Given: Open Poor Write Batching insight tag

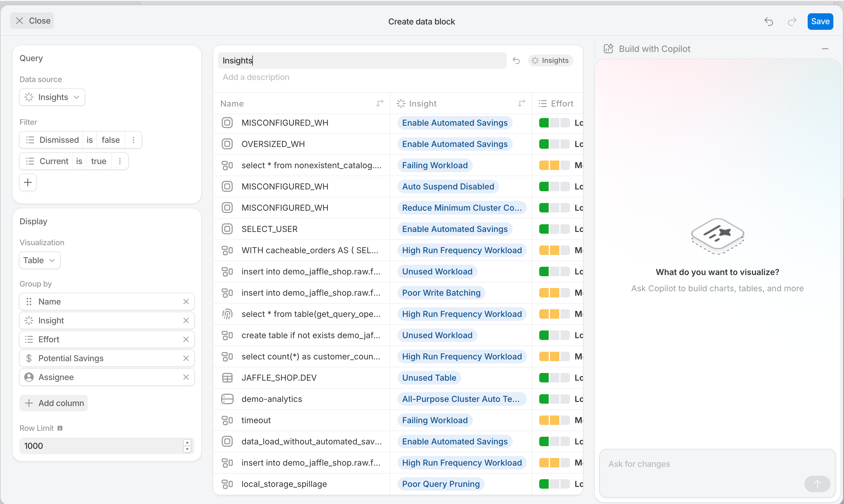Looking at the screenshot, I should click(441, 293).
